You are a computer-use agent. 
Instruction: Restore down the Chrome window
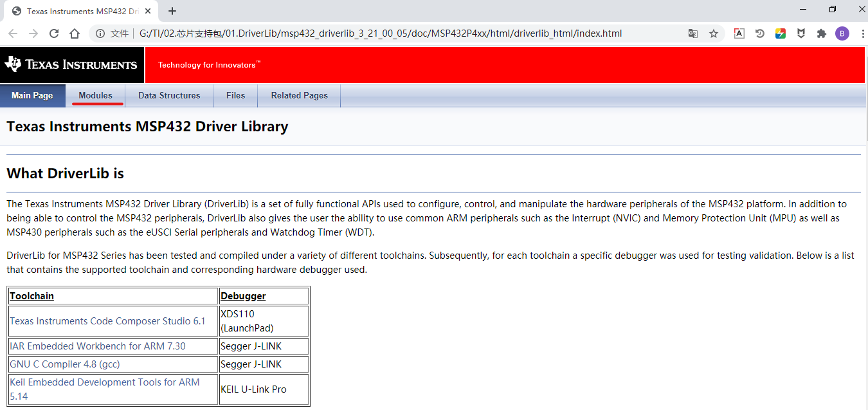833,10
